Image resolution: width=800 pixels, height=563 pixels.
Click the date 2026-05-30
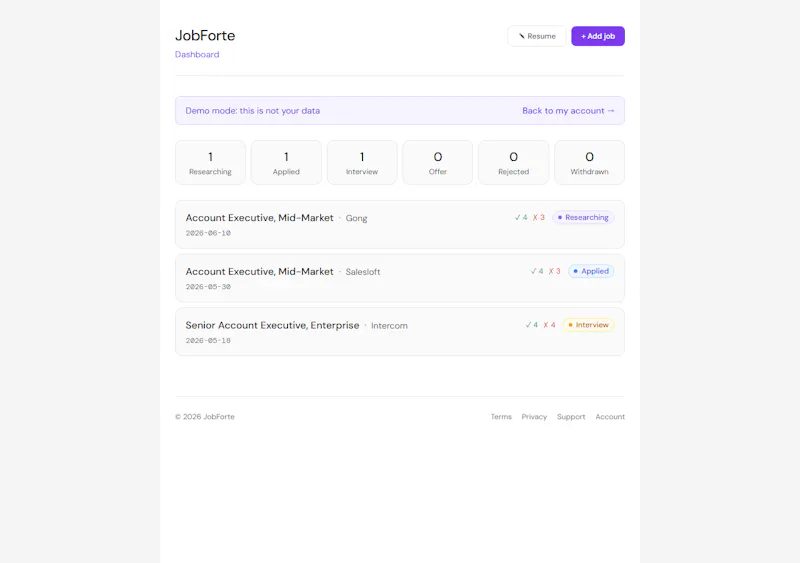coord(208,287)
